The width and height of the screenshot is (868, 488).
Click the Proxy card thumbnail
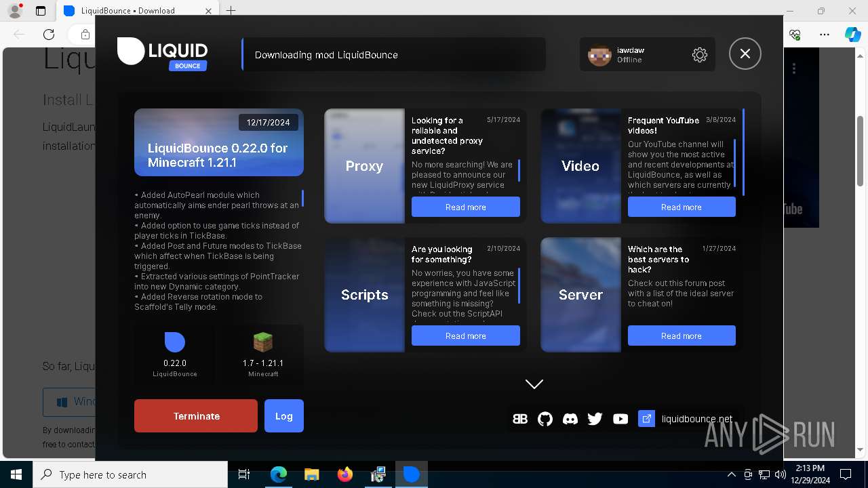tap(365, 166)
